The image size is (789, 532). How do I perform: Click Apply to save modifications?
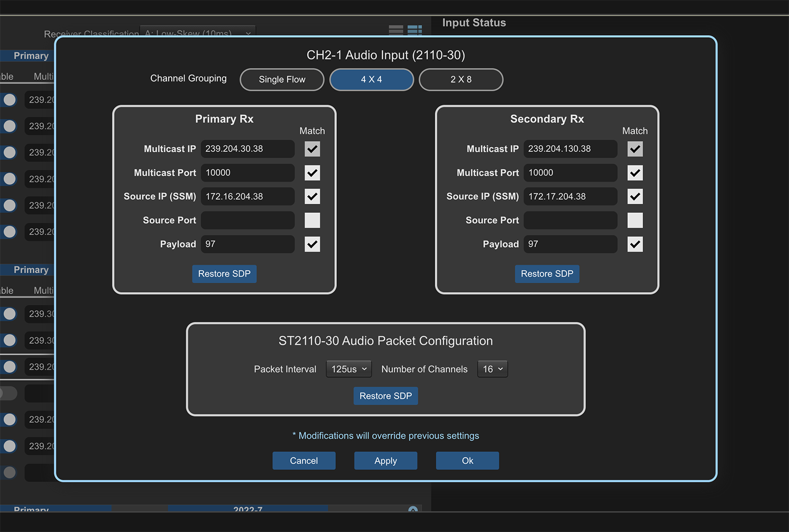[385, 461]
